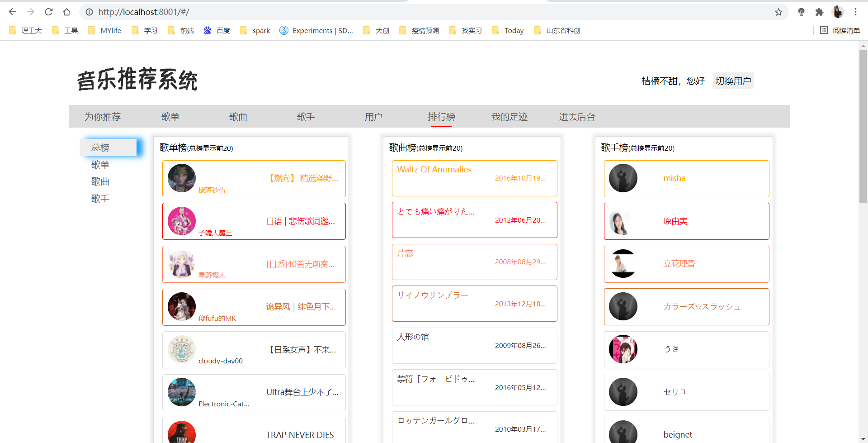The height and width of the screenshot is (443, 868).
Task: Click cover image of 樱落秒伍 playlist
Action: (182, 178)
